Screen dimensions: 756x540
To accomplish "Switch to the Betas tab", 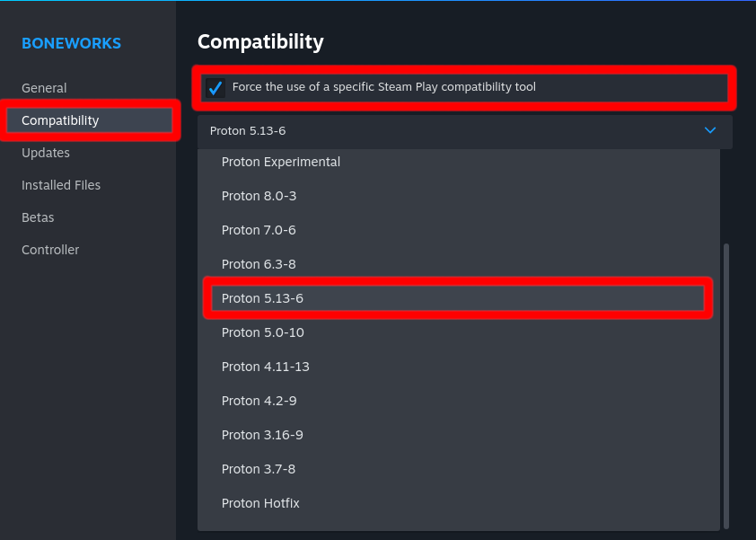I will 38,217.
